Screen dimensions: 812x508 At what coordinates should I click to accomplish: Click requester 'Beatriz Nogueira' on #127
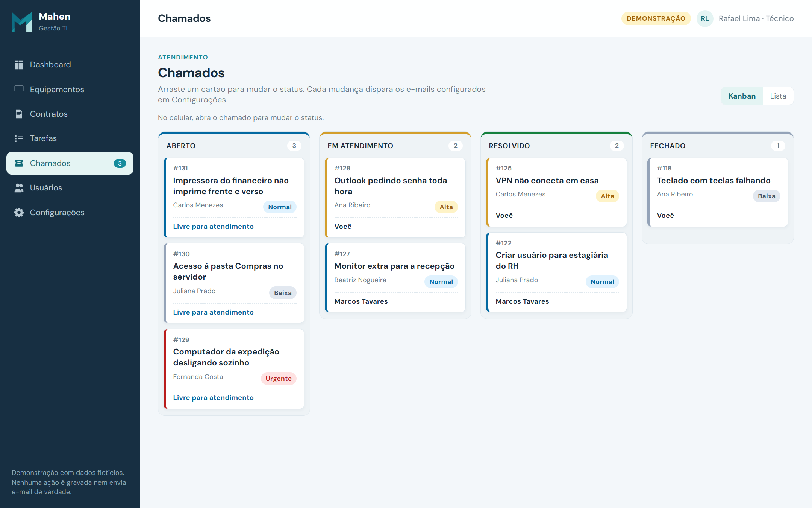(360, 280)
